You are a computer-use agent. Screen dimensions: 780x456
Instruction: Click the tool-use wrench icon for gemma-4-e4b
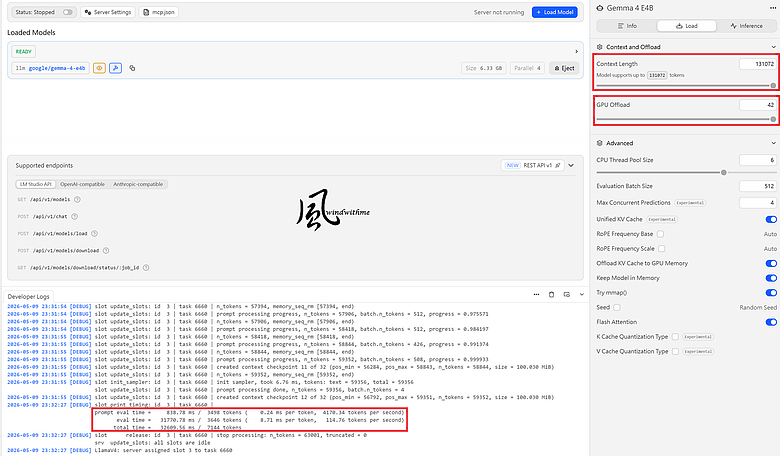(x=115, y=68)
